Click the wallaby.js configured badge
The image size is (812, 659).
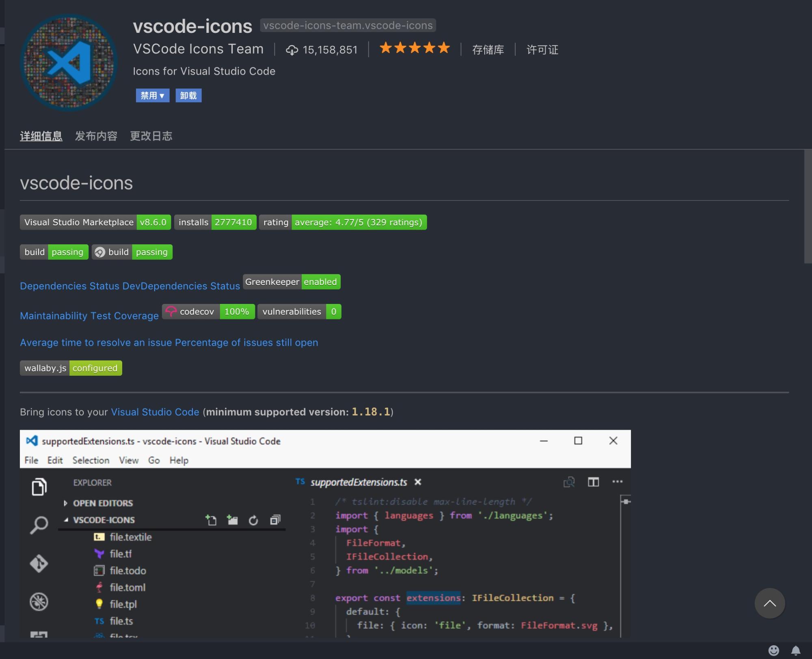click(x=71, y=368)
